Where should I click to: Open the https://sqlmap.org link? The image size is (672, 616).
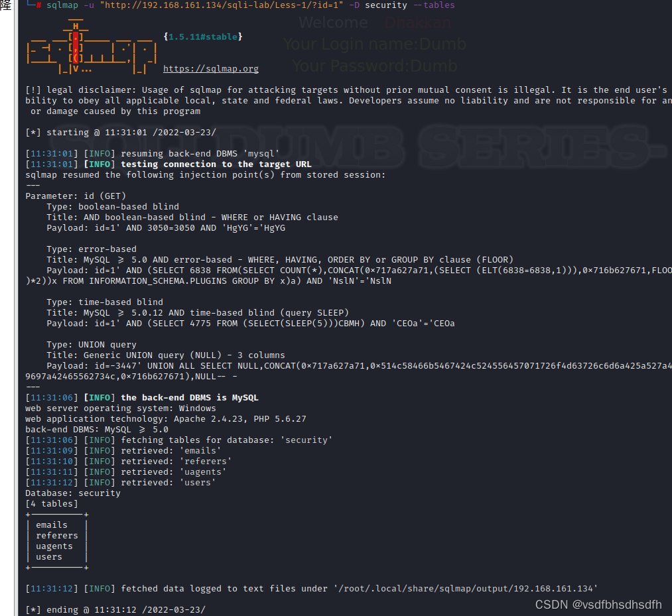210,68
